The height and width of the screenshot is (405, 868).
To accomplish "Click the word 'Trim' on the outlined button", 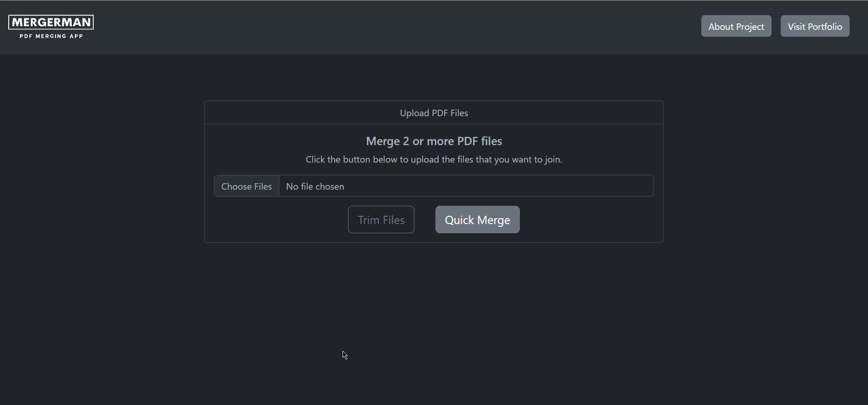I will [x=368, y=220].
